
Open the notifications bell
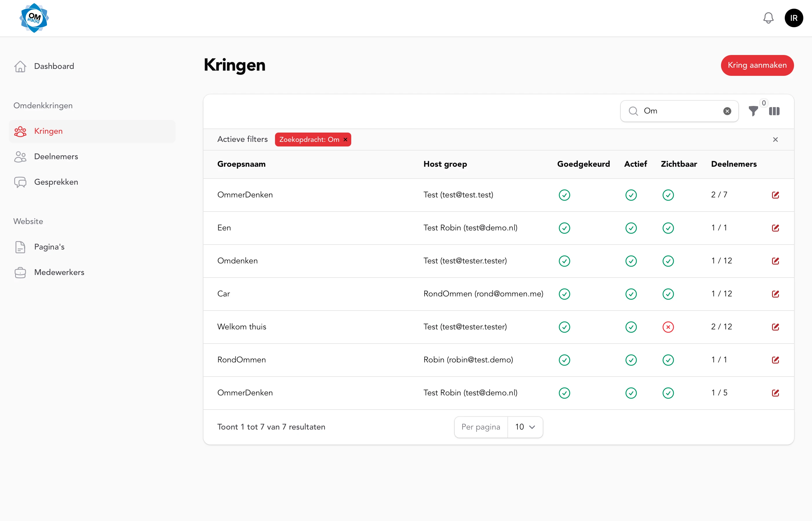(768, 18)
